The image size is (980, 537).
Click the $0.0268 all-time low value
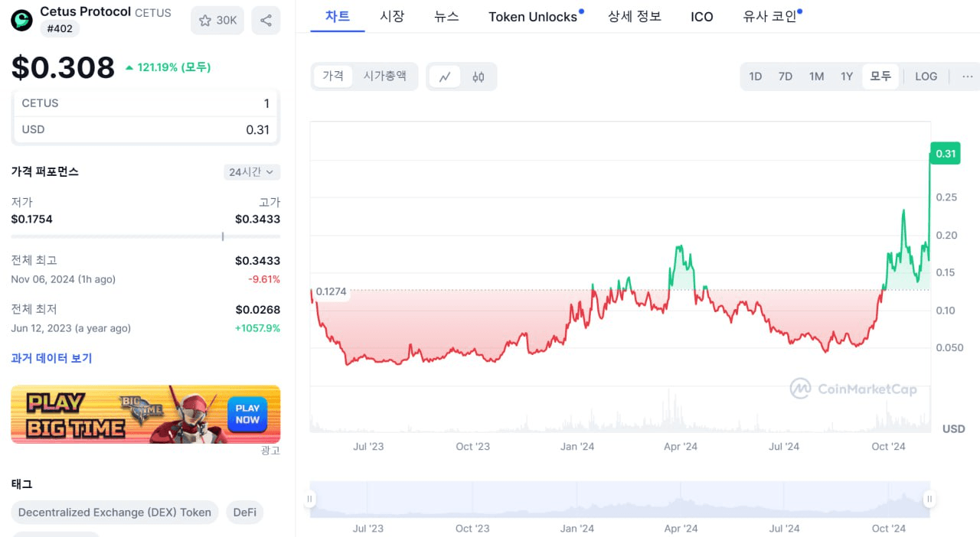[257, 310]
